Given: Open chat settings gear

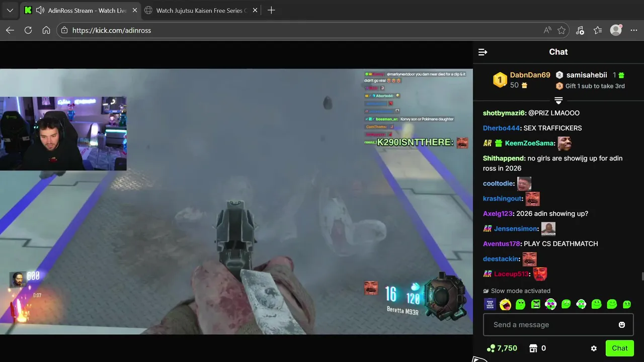Looking at the screenshot, I should coord(594,348).
